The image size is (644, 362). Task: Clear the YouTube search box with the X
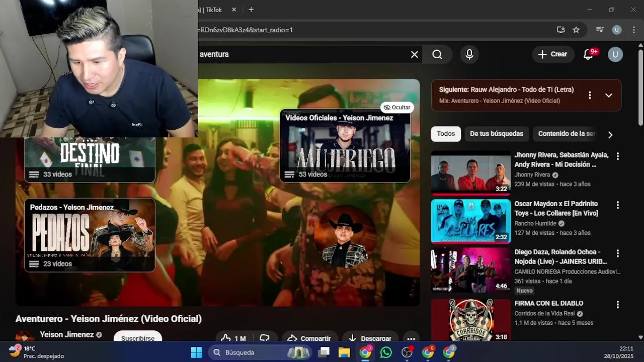414,54
